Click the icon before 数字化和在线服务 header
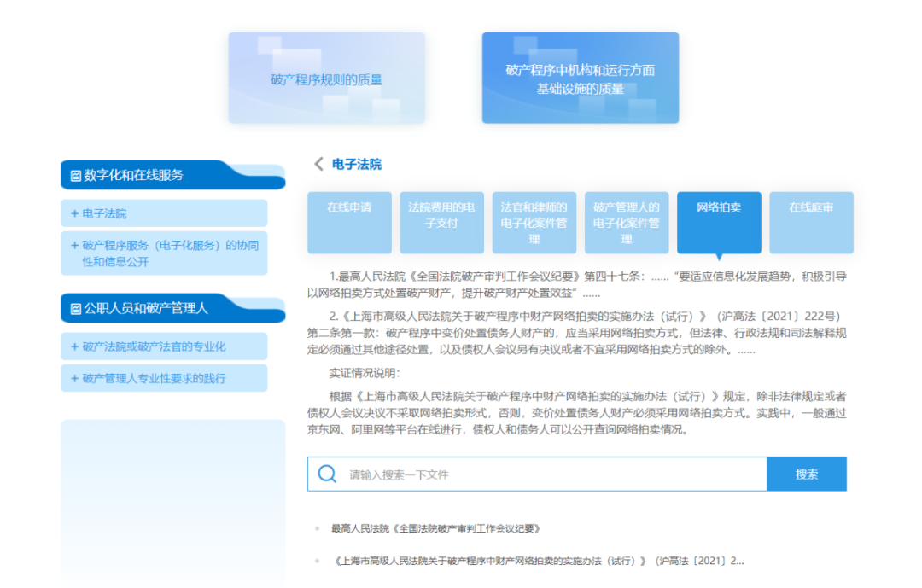The image size is (922, 588). [75, 176]
